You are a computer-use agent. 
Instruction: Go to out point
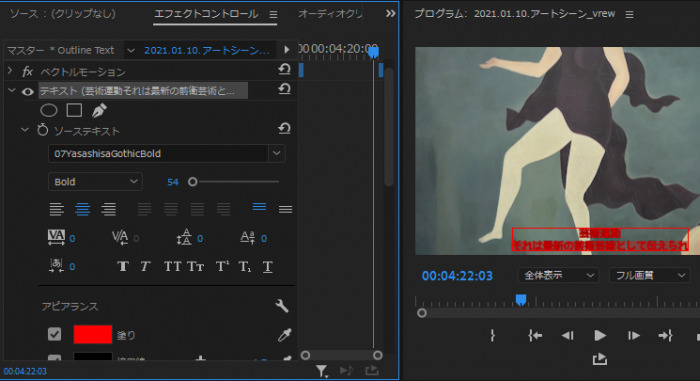(665, 335)
